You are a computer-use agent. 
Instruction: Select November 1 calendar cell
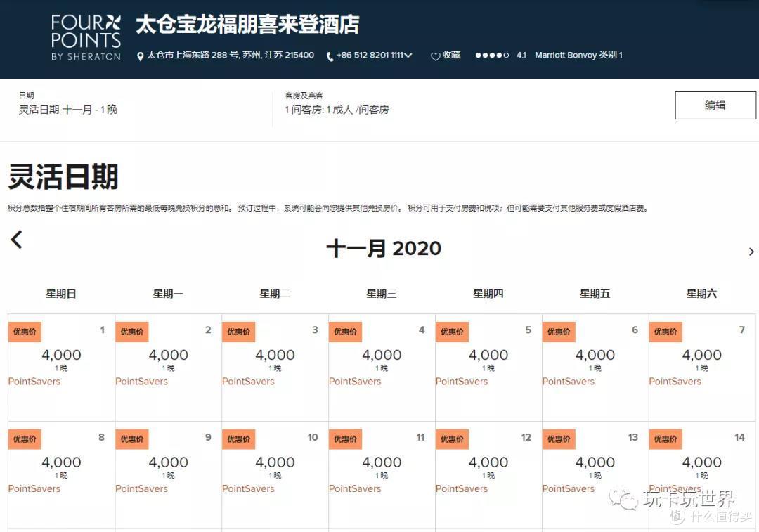coord(61,368)
